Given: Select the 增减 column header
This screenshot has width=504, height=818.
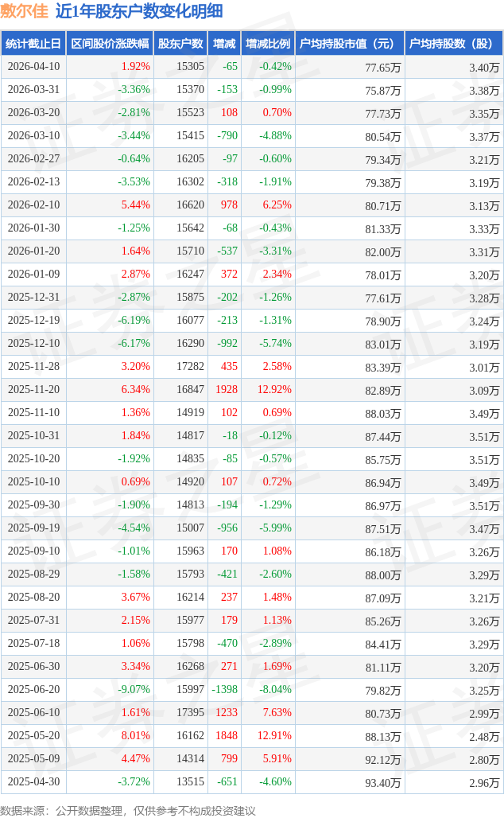Looking at the screenshot, I should point(224,44).
